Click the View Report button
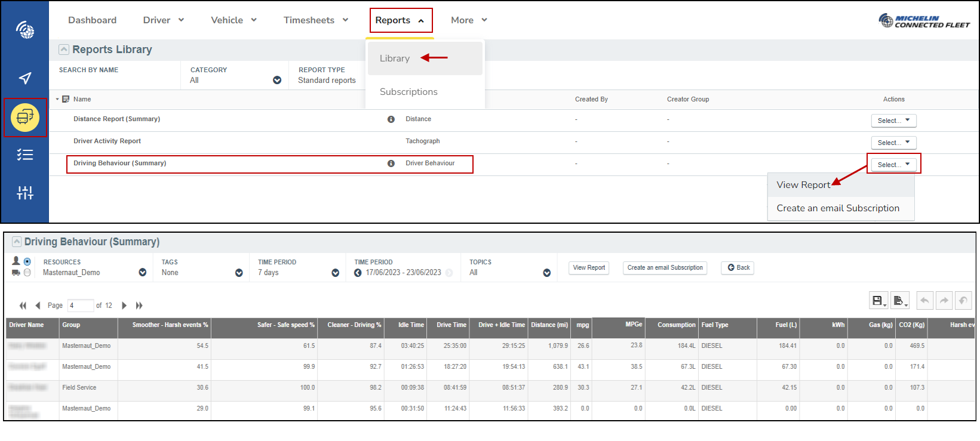Viewport: 980px width, 441px height. tap(589, 268)
